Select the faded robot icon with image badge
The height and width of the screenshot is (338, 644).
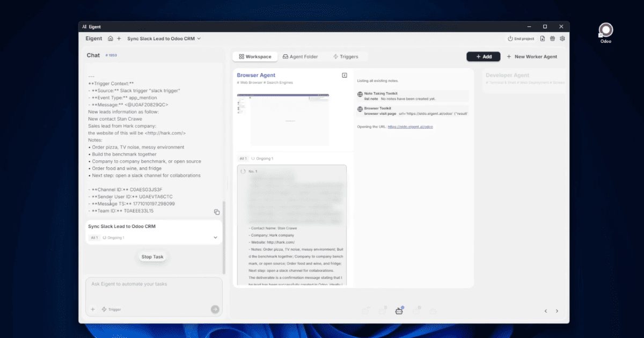point(416,311)
